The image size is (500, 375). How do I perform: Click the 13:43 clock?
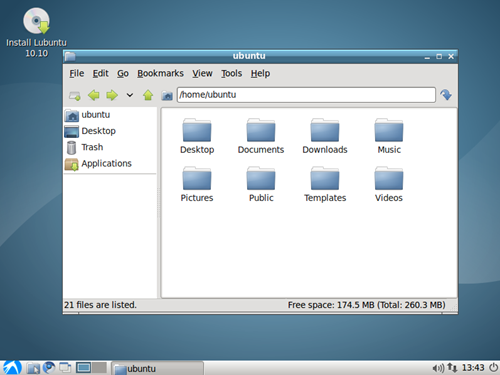[473, 368]
